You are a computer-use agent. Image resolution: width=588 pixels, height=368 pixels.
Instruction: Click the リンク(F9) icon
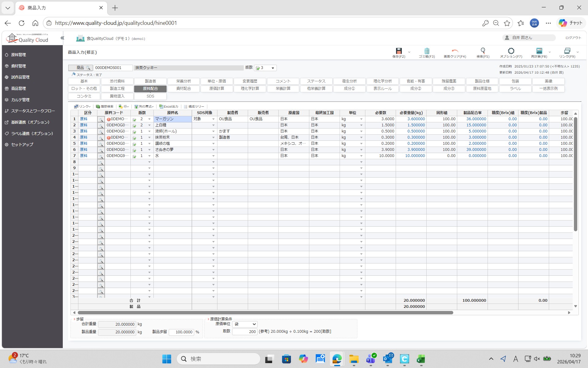pos(567,51)
